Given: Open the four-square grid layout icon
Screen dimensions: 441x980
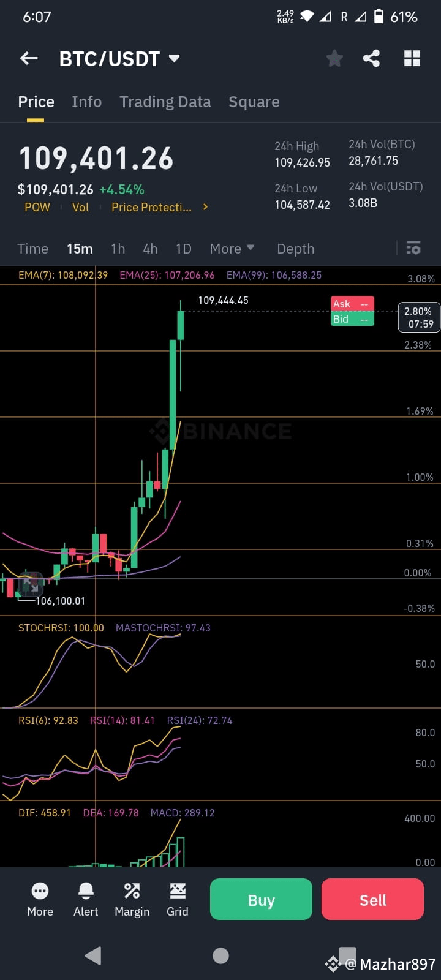Looking at the screenshot, I should pyautogui.click(x=412, y=58).
